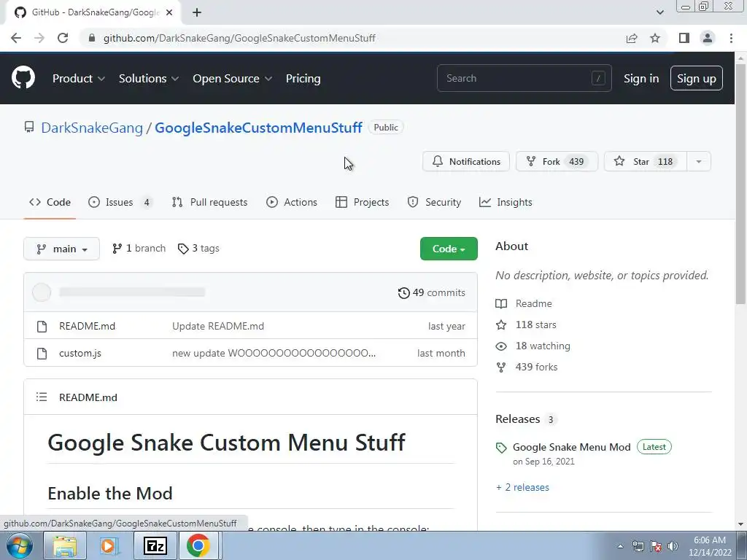Open the Windows Start button
Image resolution: width=747 pixels, height=560 pixels.
pos(20,545)
